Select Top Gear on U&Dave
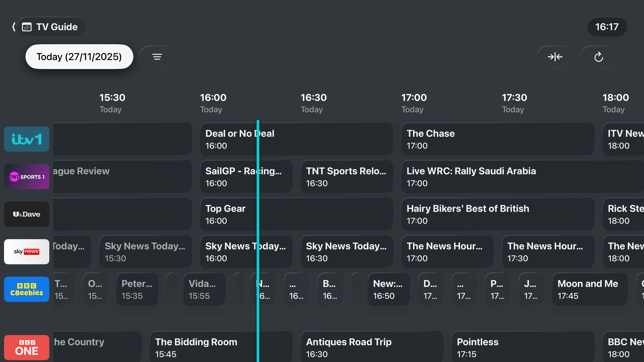Screen dimensions: 644x362 tap(296, 214)
